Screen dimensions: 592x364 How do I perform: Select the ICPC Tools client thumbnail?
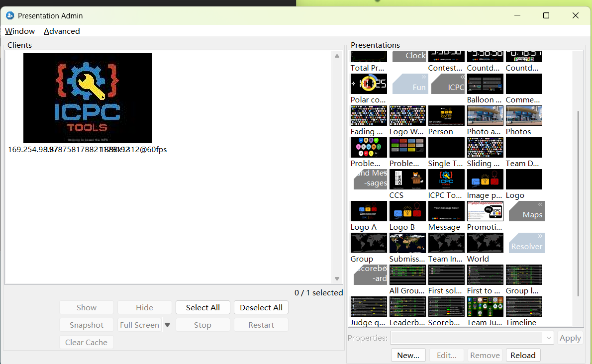88,98
